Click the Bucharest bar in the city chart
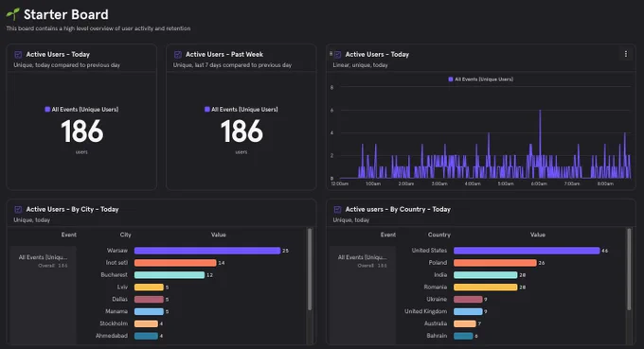Image resolution: width=644 pixels, height=349 pixels. pyautogui.click(x=170, y=275)
